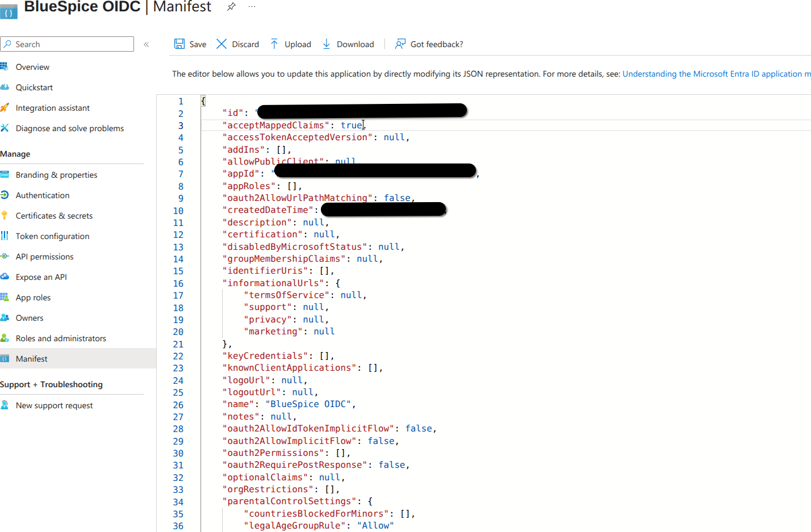The image size is (811, 532).
Task: Click the Integration assistant rocket icon
Action: [5, 108]
